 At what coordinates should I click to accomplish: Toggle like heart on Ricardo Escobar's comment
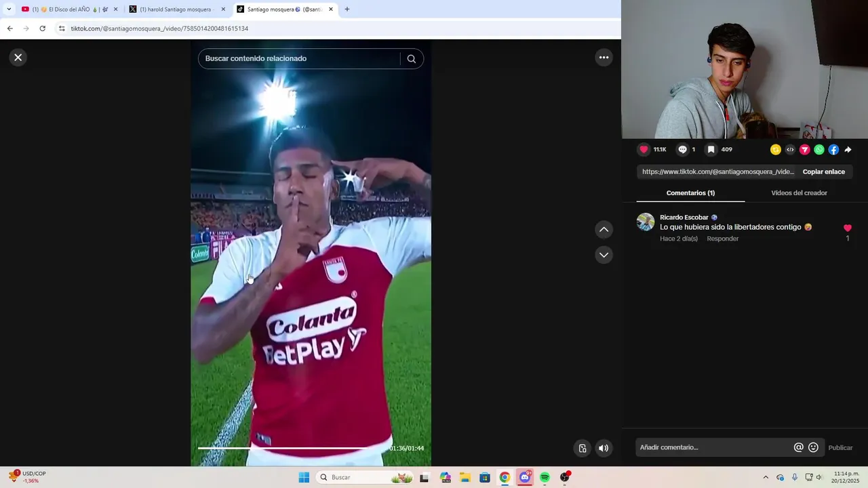tap(847, 228)
